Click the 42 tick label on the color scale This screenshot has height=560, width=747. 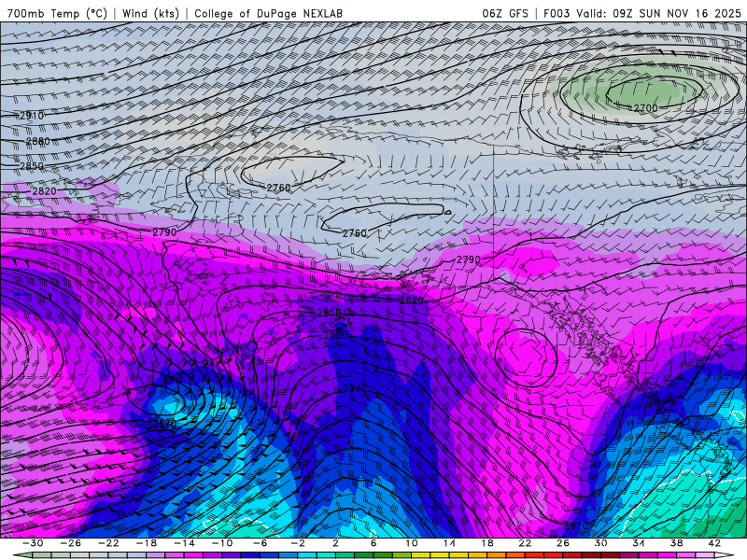point(714,543)
